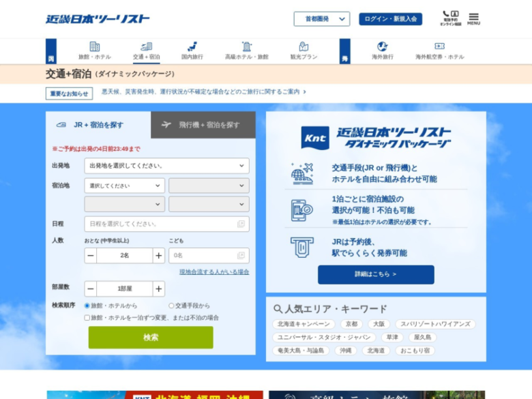This screenshot has width=532, height=399.
Task: Click the magnifier icon by 人気エリア
Action: pos(278,309)
